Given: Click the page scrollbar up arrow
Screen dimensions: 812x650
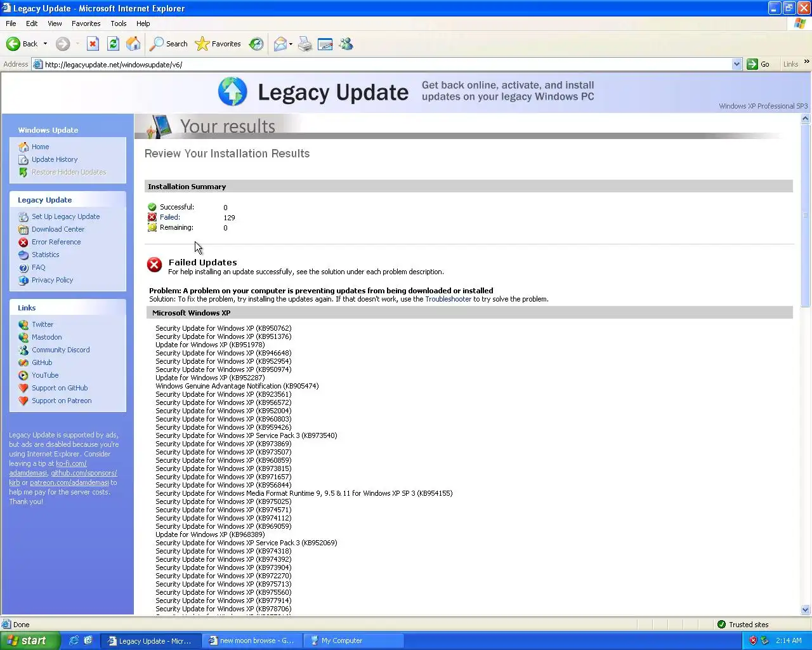Looking at the screenshot, I should point(806,119).
